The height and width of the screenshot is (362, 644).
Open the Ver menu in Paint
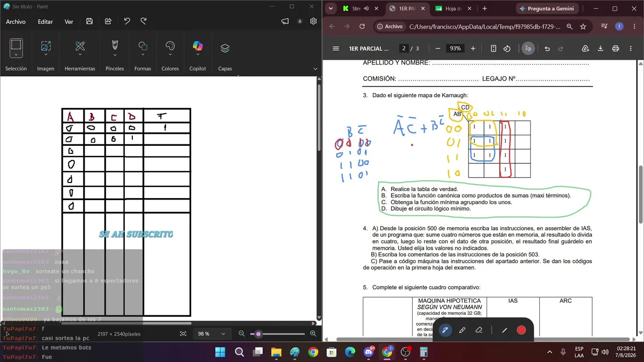tap(69, 22)
